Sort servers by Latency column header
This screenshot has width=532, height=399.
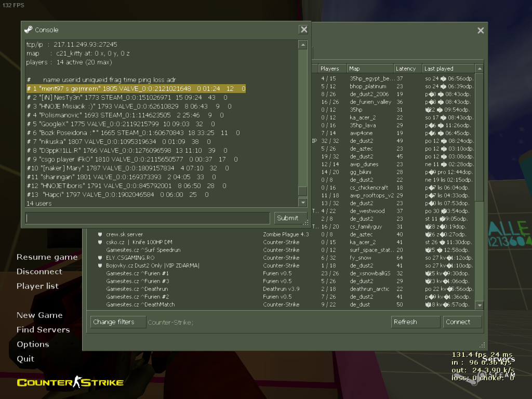click(x=407, y=69)
